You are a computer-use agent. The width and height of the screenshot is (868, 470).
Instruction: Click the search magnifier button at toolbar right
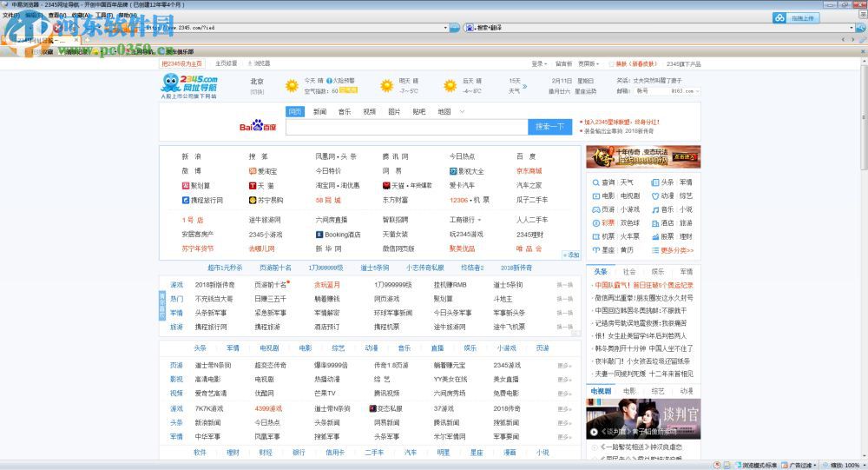[x=863, y=27]
